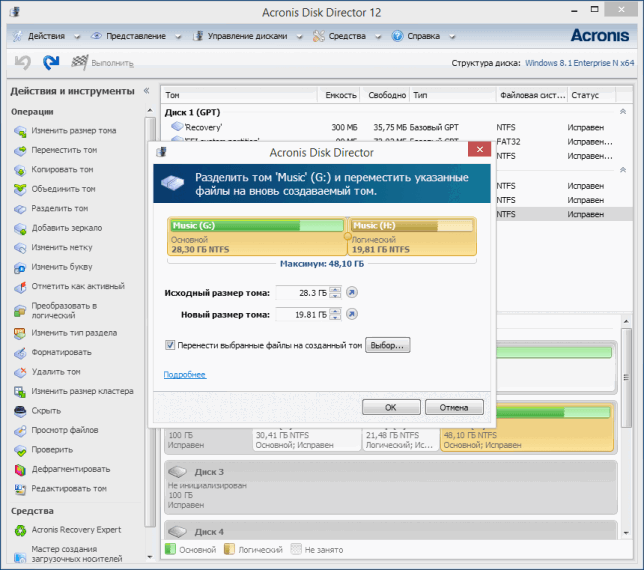644x570 pixels.
Task: Open the Средства menu
Action: [347, 36]
